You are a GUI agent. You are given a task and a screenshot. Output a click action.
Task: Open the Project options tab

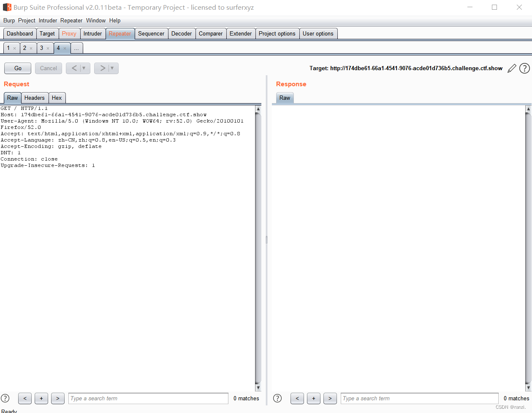tap(277, 34)
